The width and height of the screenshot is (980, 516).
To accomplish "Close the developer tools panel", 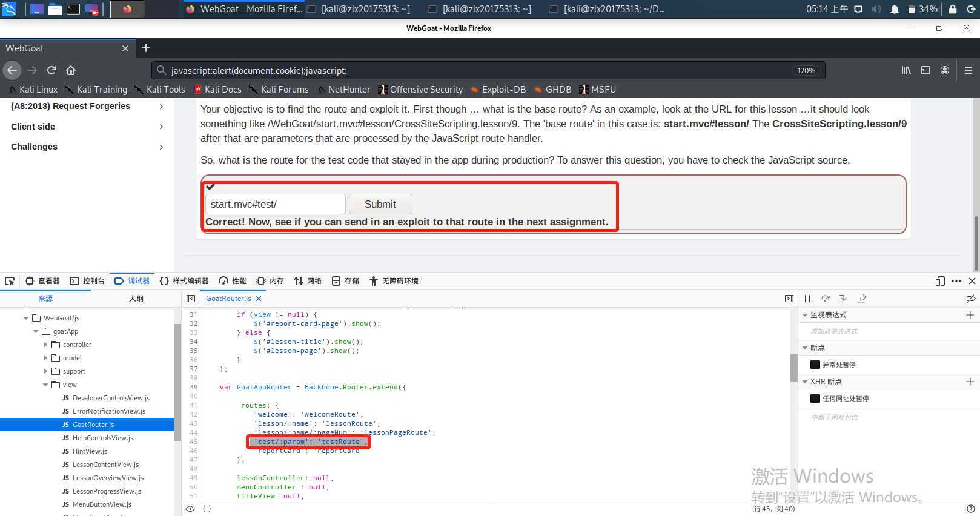I will [972, 281].
